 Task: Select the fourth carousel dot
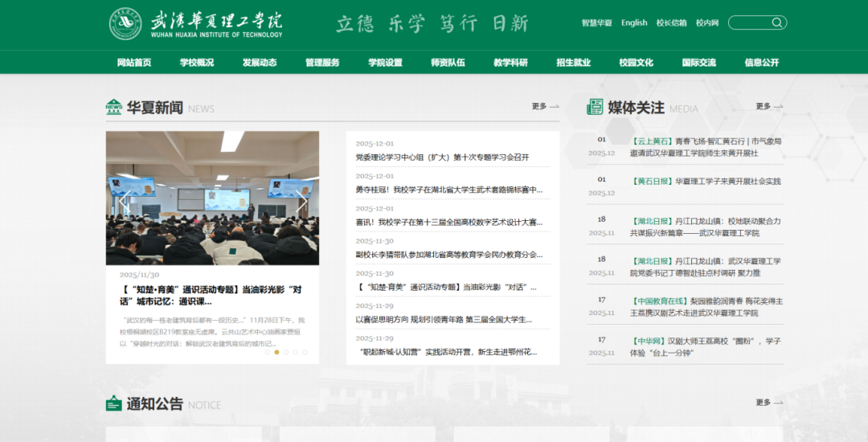(x=296, y=352)
